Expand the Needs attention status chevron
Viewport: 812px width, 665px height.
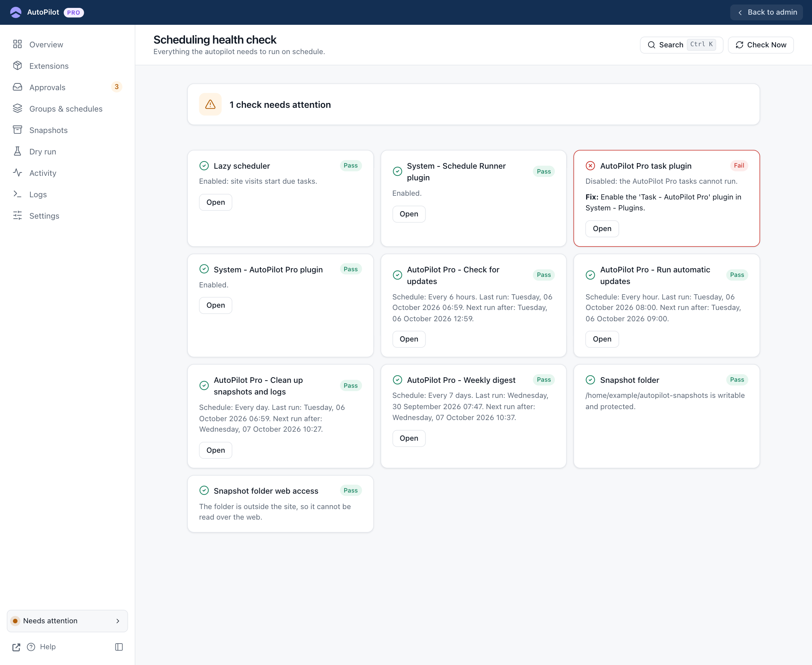tap(118, 621)
